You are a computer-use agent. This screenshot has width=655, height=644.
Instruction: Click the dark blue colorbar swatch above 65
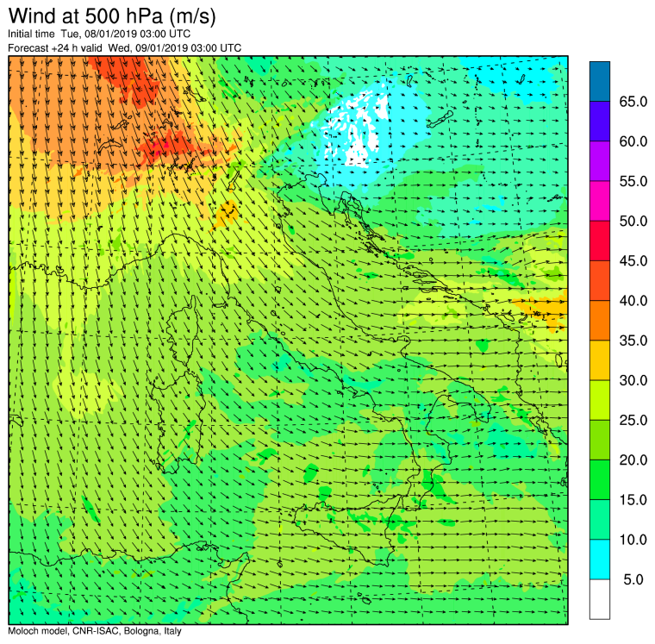coord(600,82)
